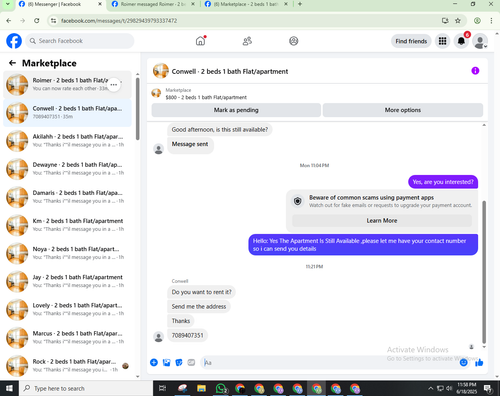Viewport: 500px width, 396px height.
Task: Open the Dewayne conversation in list
Action: [67, 169]
